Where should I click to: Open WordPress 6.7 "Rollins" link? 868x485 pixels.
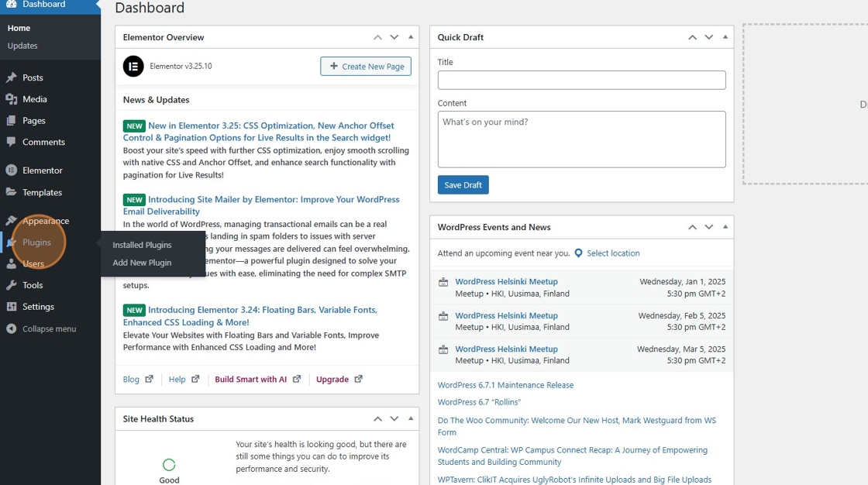[480, 402]
